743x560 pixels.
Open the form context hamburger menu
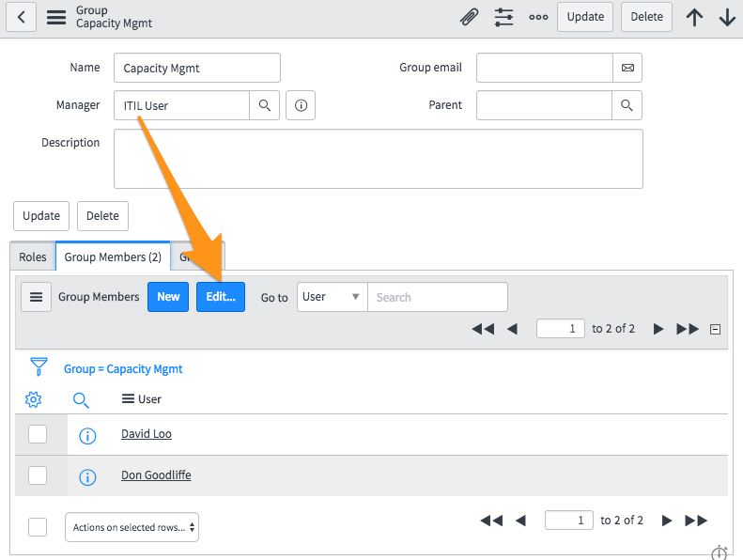(x=56, y=17)
